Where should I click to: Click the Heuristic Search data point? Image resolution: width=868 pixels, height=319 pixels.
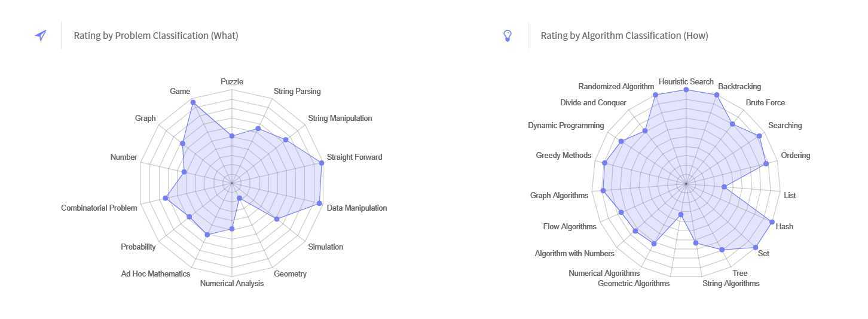(686, 89)
